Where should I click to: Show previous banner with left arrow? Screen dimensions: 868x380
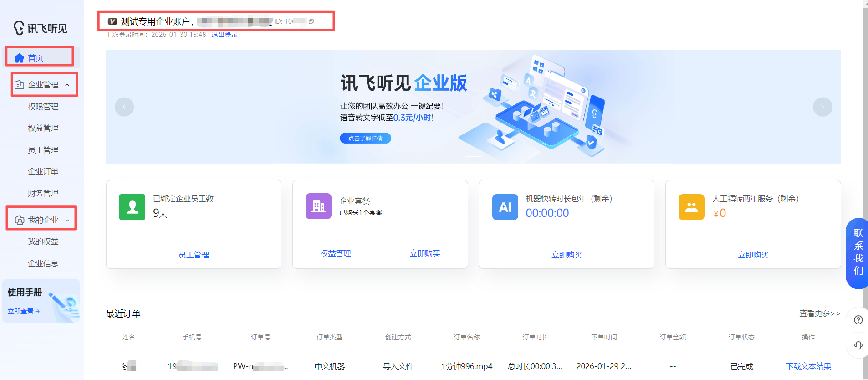(124, 107)
